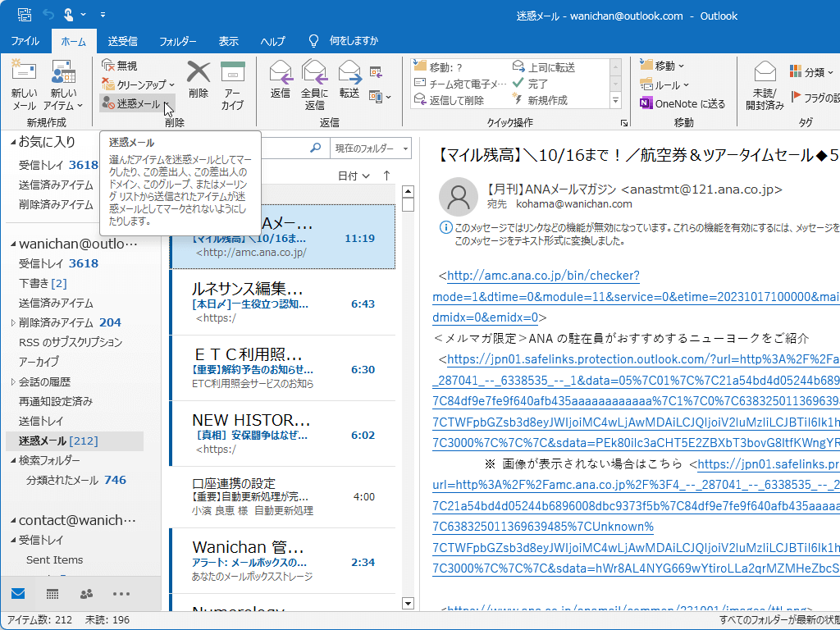Forward the message with 転送
Viewport: 840px width, 630px height.
(x=349, y=80)
